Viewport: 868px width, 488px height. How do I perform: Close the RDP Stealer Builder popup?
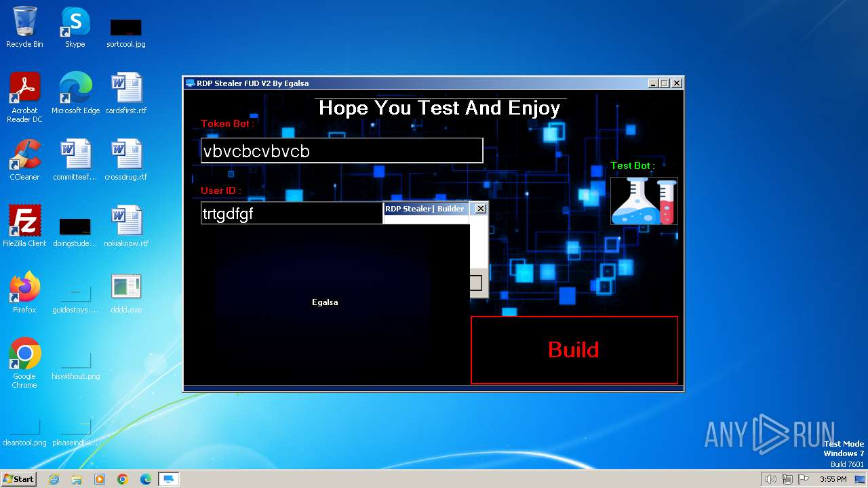click(480, 209)
